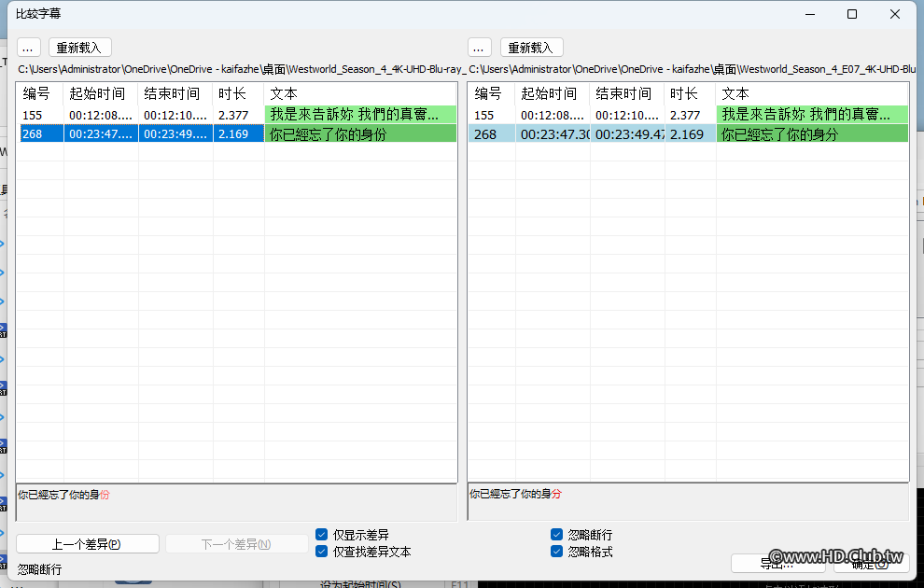Click the disabled 下一个差异 button
Screen dimensions: 924x588
click(x=236, y=544)
